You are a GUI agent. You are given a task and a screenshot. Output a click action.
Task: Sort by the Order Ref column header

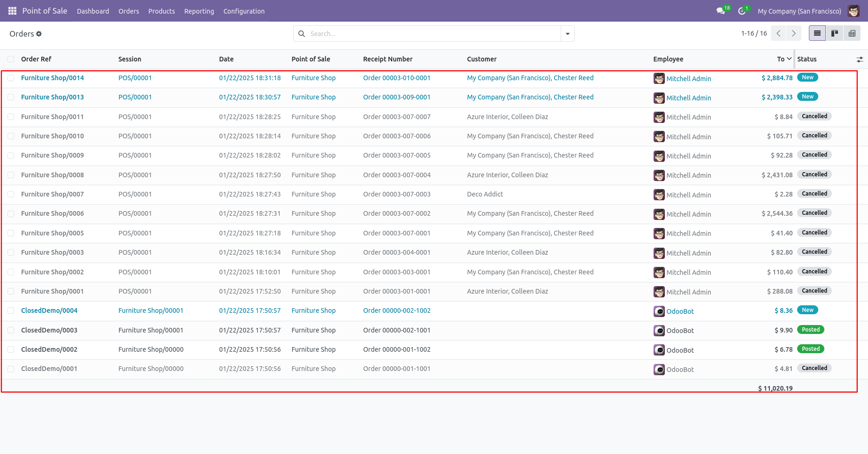click(x=36, y=59)
